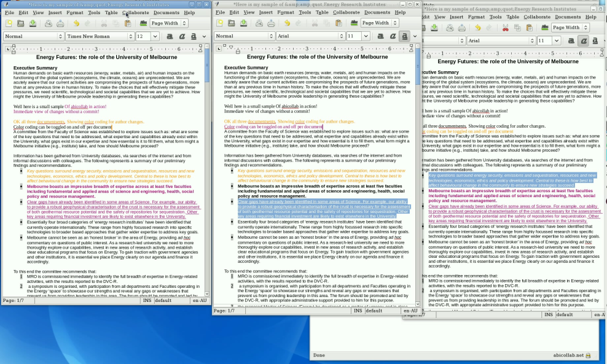This screenshot has width=607, height=364.
Task: Save the document in the right AbiWord window
Action: coord(434,28)
